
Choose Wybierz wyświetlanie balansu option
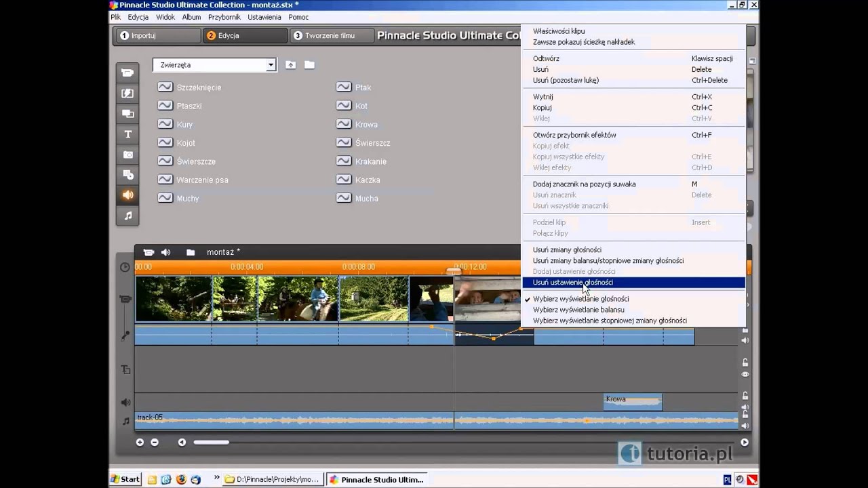(x=633, y=310)
